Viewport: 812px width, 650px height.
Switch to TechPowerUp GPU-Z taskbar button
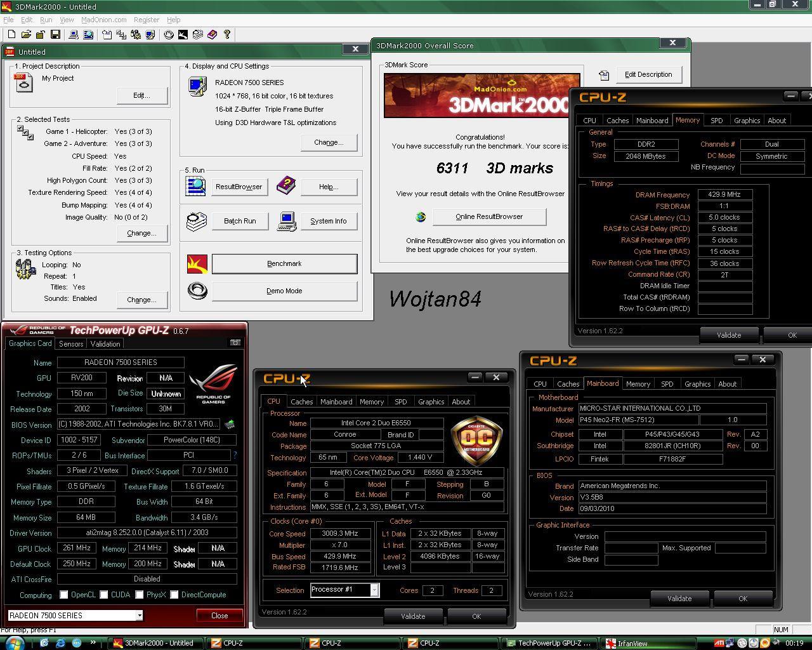pyautogui.click(x=550, y=643)
